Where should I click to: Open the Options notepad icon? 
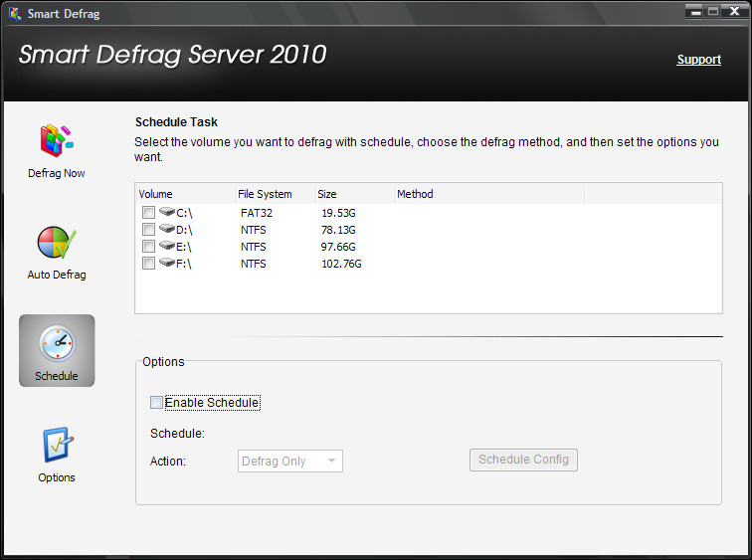pyautogui.click(x=58, y=445)
